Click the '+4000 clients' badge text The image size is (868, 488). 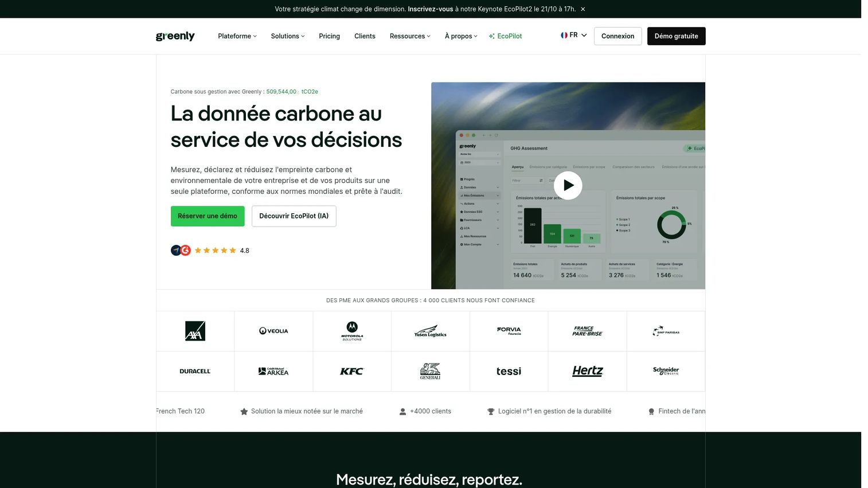click(431, 411)
